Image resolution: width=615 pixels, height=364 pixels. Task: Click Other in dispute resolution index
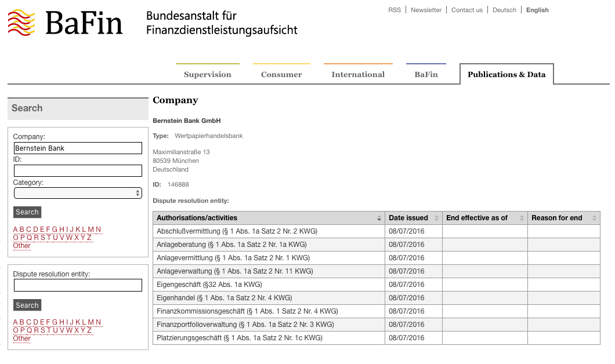(x=21, y=338)
